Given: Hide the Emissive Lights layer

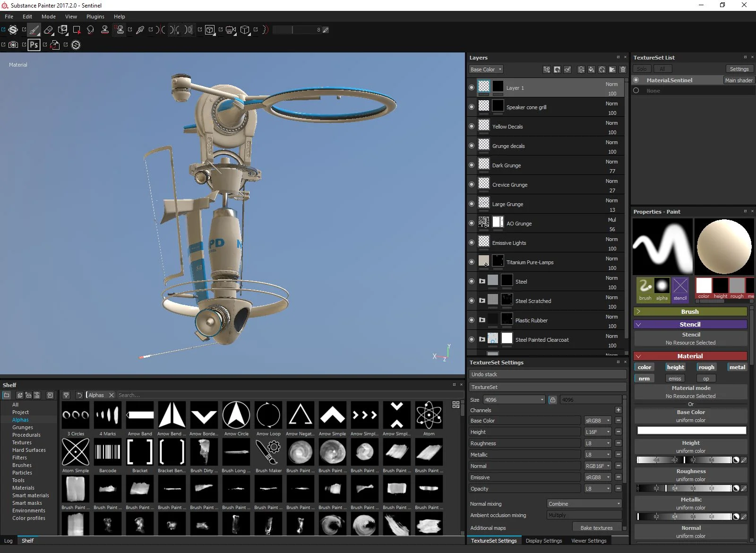Looking at the screenshot, I should (x=472, y=243).
